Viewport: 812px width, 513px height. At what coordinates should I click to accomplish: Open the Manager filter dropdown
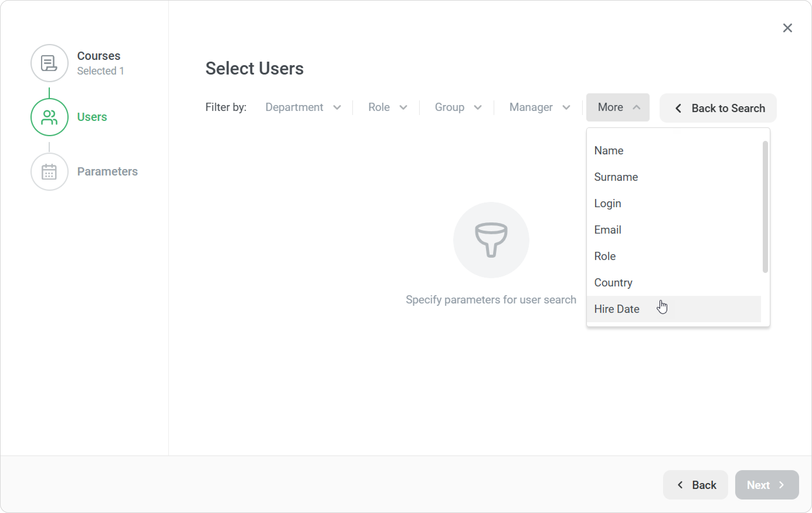click(539, 107)
